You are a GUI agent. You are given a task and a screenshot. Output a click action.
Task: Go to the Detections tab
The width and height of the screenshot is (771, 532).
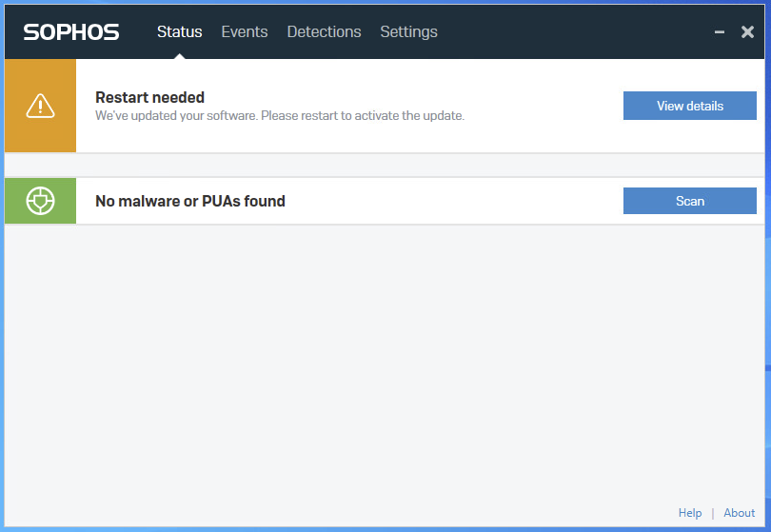(324, 32)
